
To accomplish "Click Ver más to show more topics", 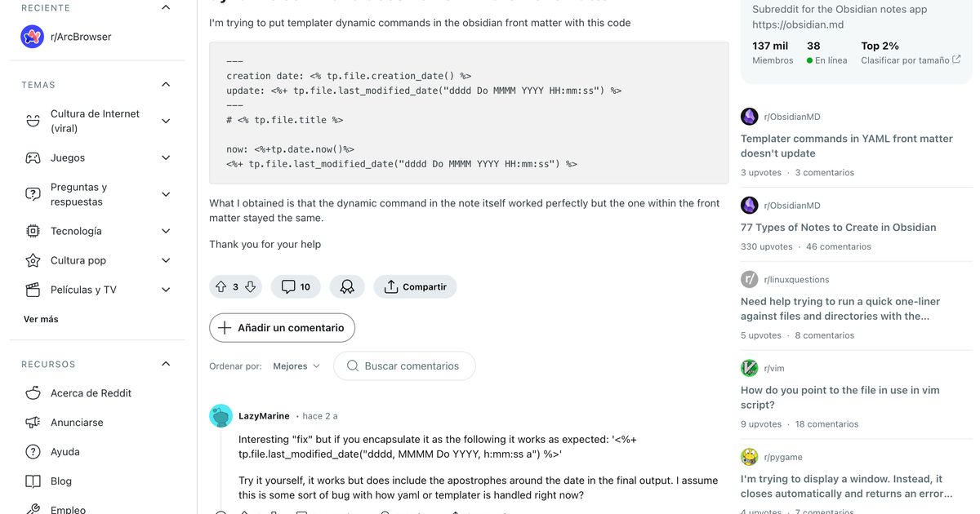I will click(x=40, y=318).
